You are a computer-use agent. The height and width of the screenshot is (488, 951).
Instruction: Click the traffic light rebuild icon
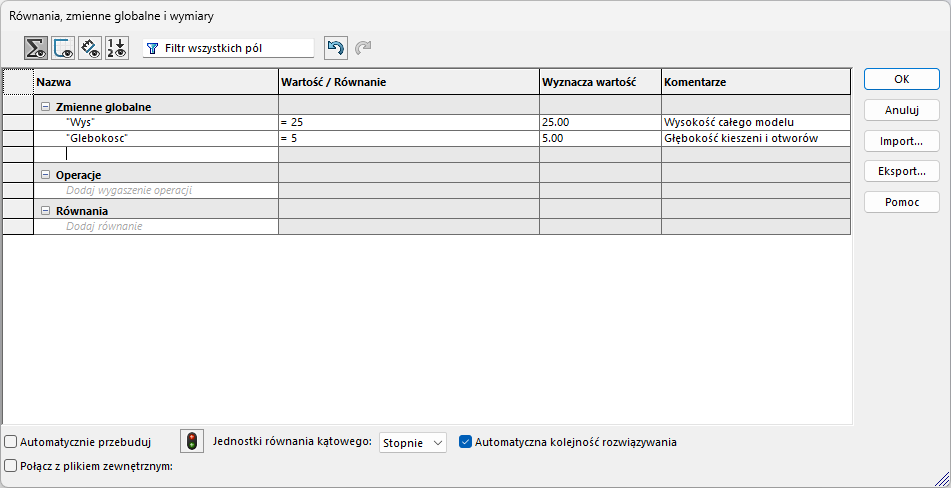(x=191, y=442)
